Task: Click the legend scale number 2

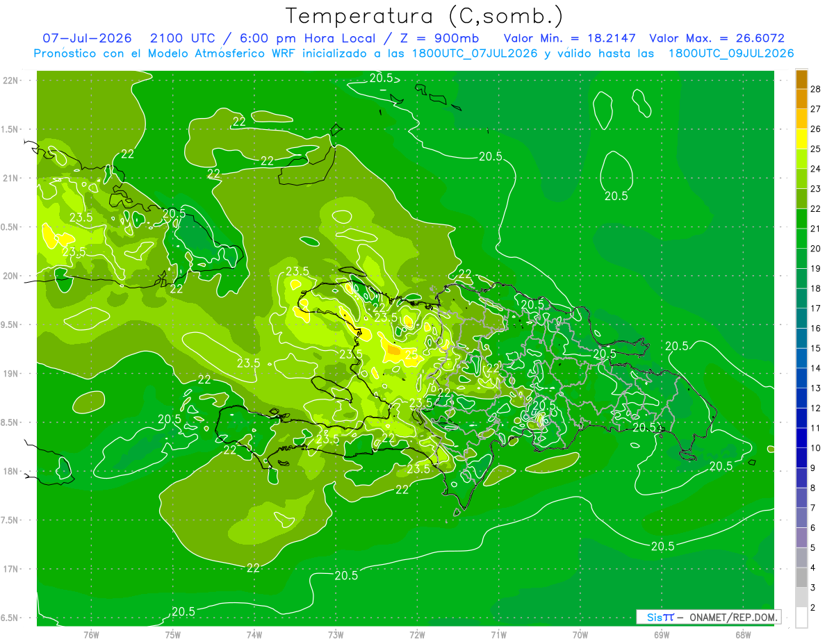Action: point(814,608)
